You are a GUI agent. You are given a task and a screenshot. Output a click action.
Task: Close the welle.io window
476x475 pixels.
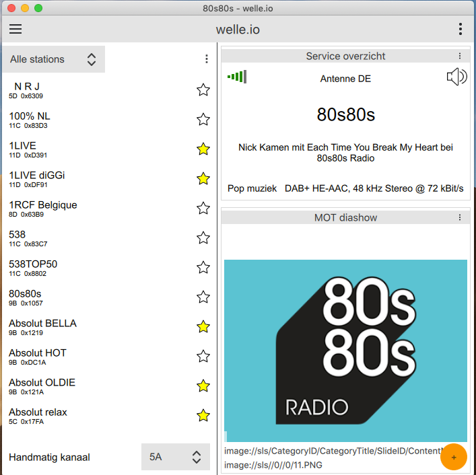(11, 8)
